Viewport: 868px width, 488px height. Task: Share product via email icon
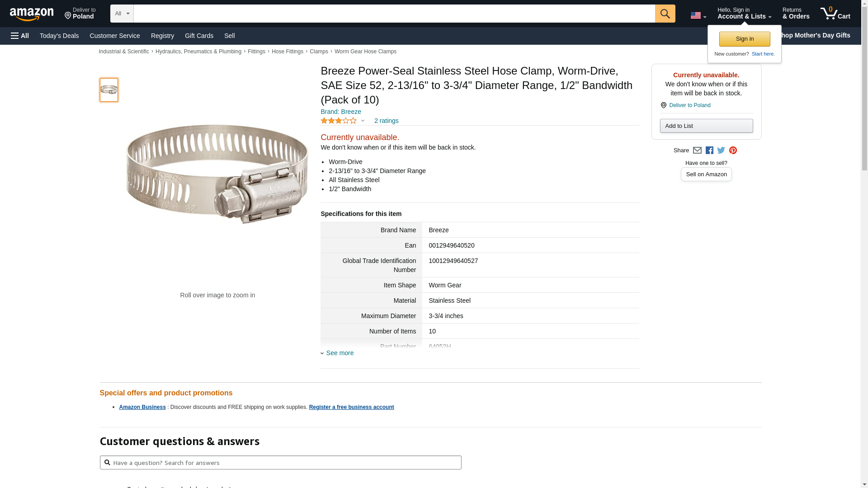point(697,150)
